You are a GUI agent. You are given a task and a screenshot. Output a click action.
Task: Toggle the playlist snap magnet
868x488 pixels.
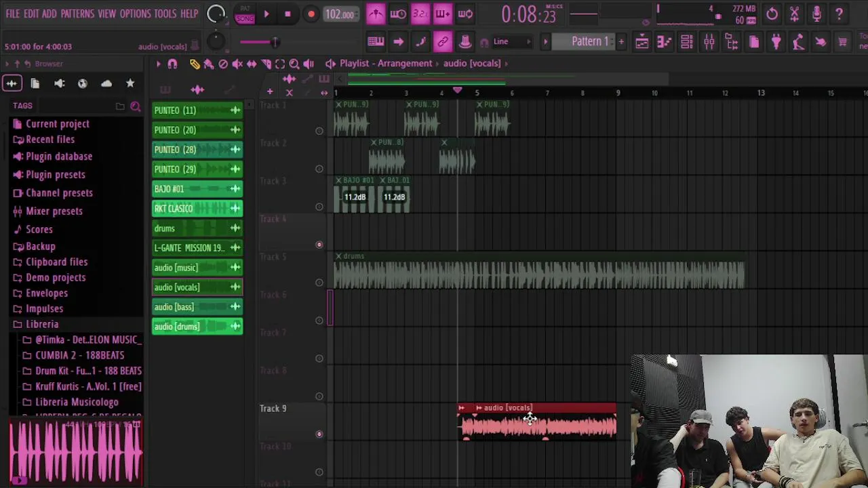[172, 64]
